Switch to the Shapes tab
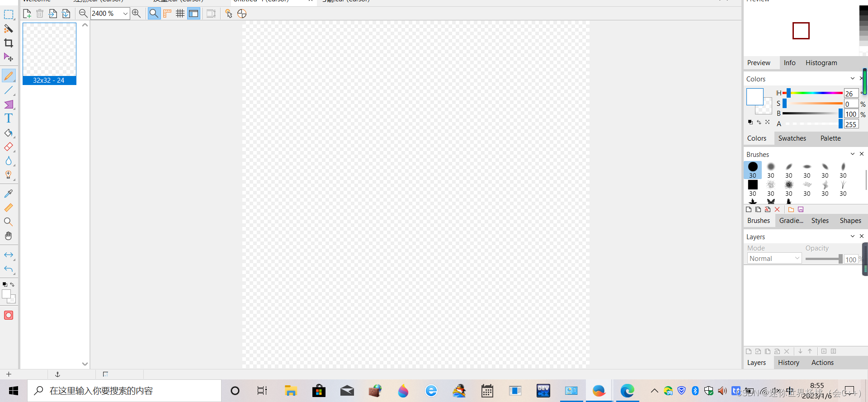Viewport: 868px width, 402px height. [850, 221]
